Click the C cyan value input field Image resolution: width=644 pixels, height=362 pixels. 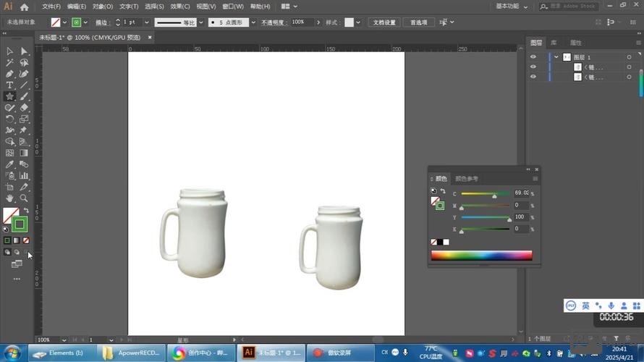[521, 194]
